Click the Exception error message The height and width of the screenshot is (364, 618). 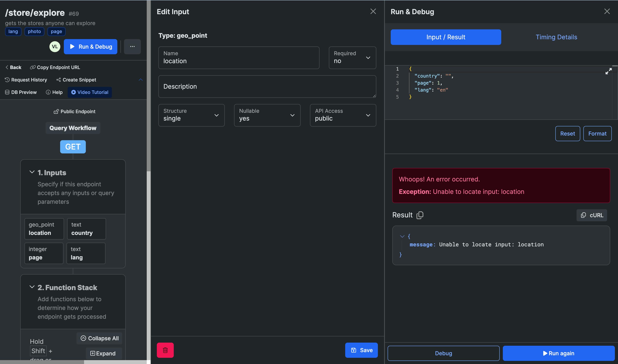pos(461,192)
